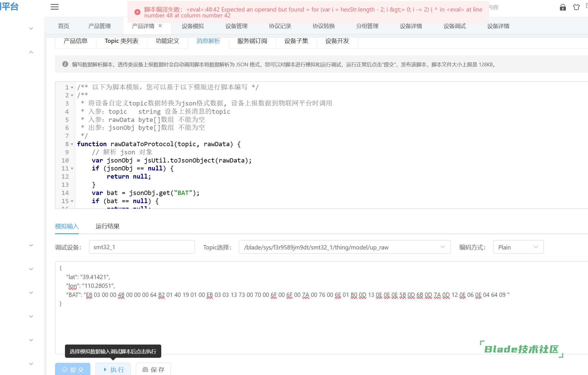
Task: Open the 设备调试 navigation tab
Action: (454, 26)
